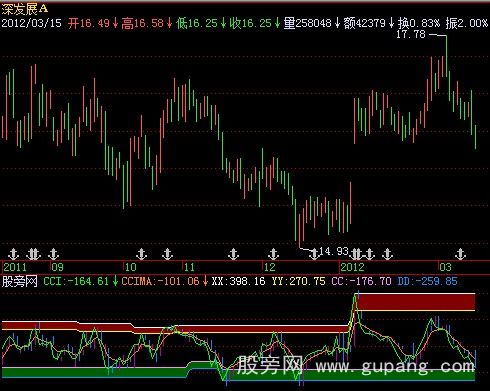Click the date 2012/03/15
This screenshot has height=391, width=490.
click(x=32, y=23)
